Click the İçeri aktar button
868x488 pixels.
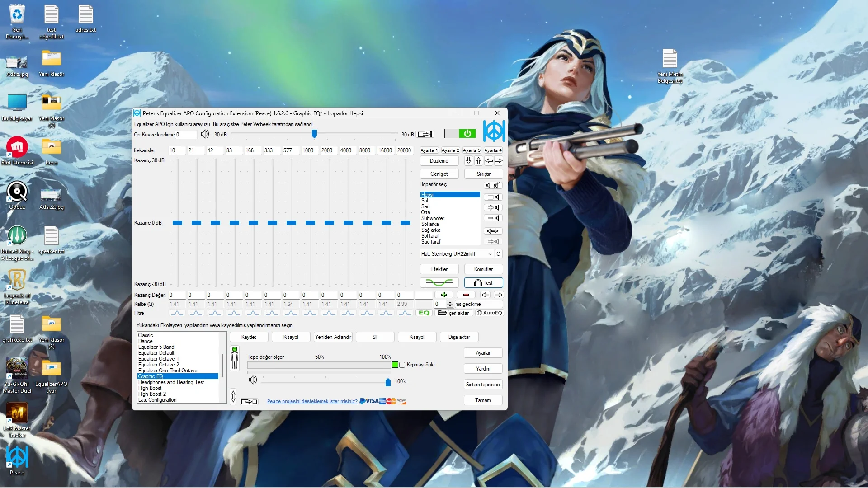454,313
